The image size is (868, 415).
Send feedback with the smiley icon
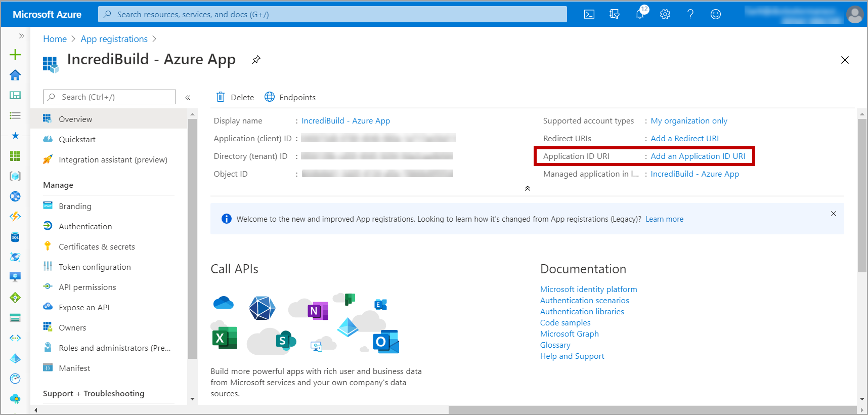[716, 14]
